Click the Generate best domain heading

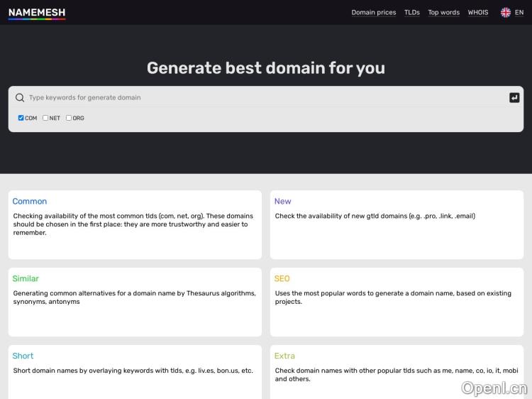[266, 68]
